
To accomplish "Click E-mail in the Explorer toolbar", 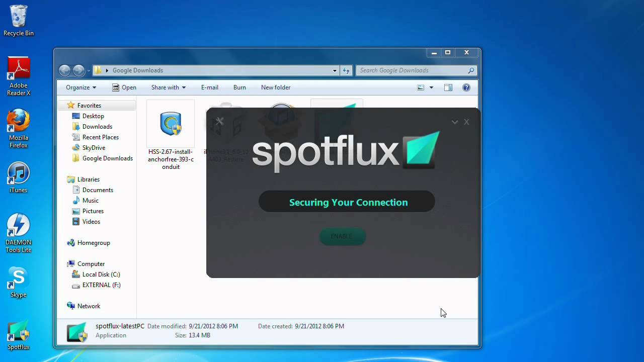I will point(210,87).
